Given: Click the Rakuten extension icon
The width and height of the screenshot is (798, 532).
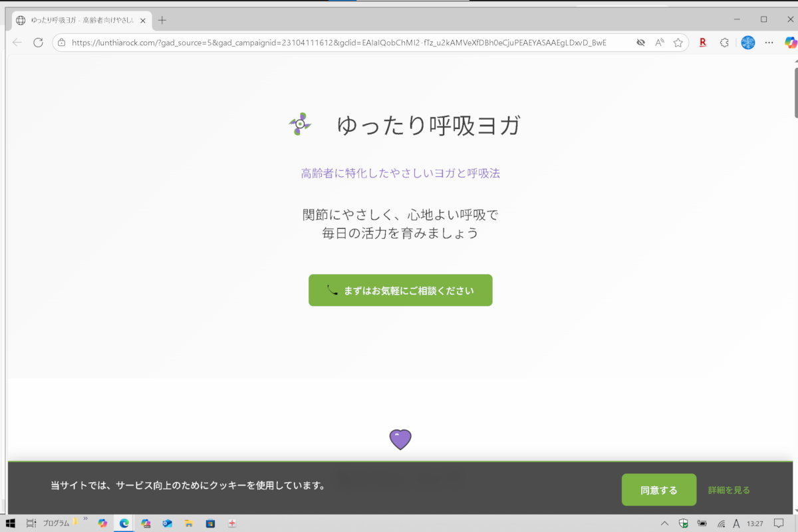Looking at the screenshot, I should coord(702,43).
